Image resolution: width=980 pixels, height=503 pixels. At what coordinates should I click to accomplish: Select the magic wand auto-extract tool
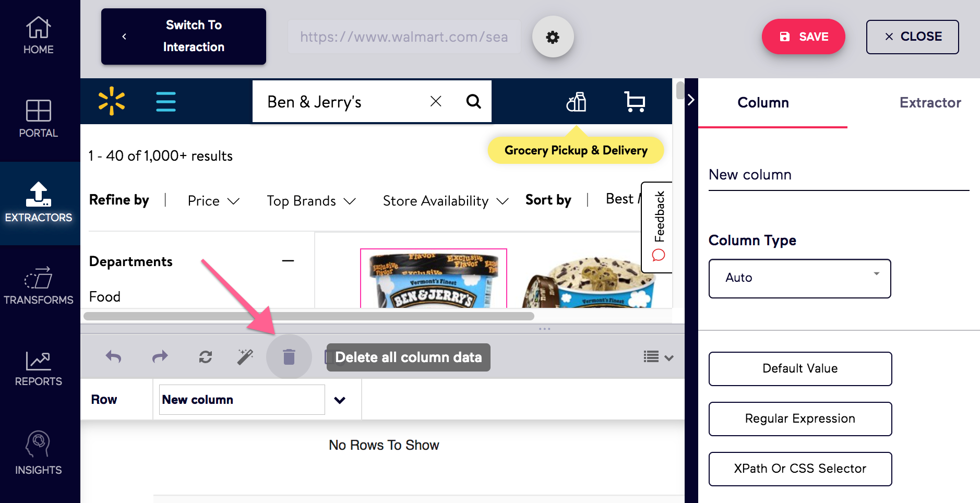tap(245, 357)
